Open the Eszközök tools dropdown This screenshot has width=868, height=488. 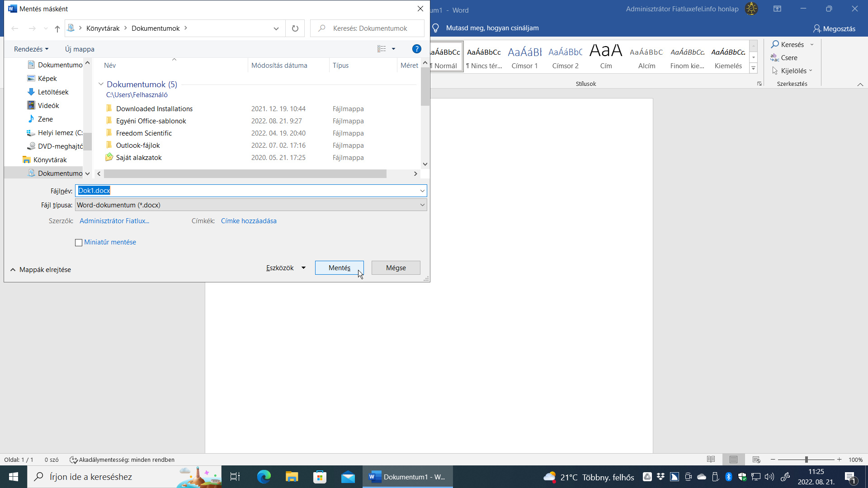286,268
